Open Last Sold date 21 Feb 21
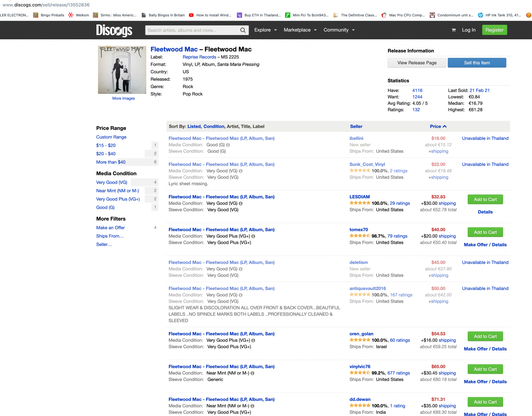The height and width of the screenshot is (416, 532). tap(479, 91)
